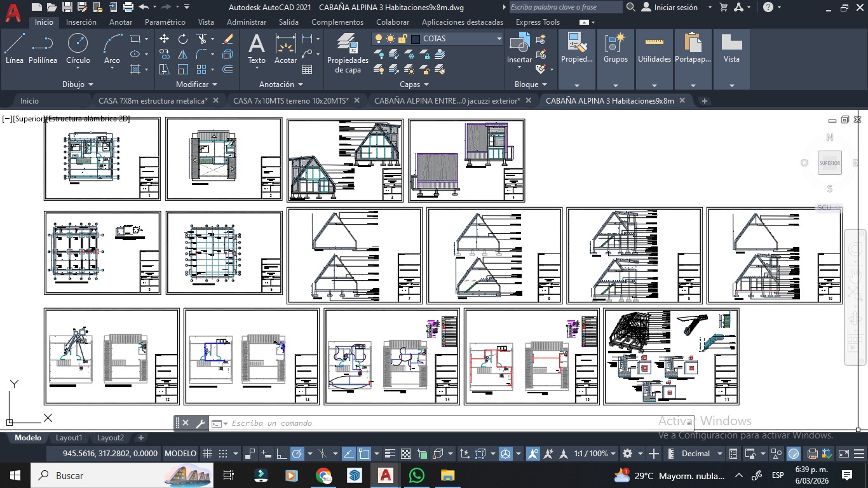Screen dimensions: 868x488
Task: Click the Scale (Escala) tool icon
Action: click(183, 69)
